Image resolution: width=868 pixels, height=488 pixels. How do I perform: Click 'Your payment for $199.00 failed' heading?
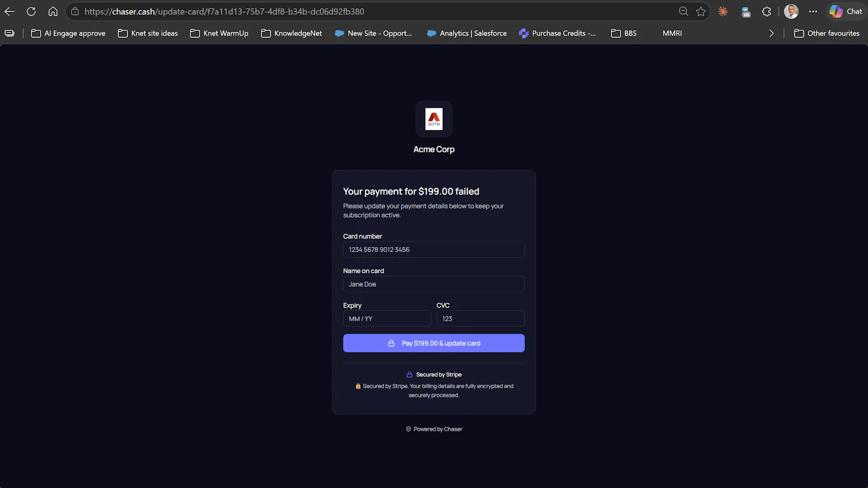[x=411, y=191]
